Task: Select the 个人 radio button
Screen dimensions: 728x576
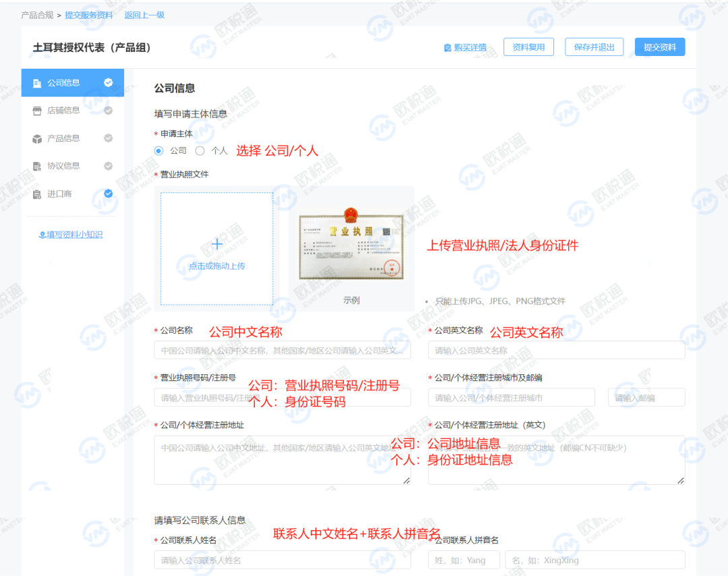Action: (x=199, y=150)
